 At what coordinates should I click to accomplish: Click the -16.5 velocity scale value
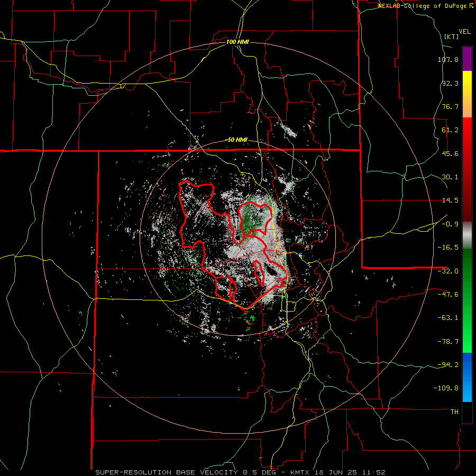[448, 248]
